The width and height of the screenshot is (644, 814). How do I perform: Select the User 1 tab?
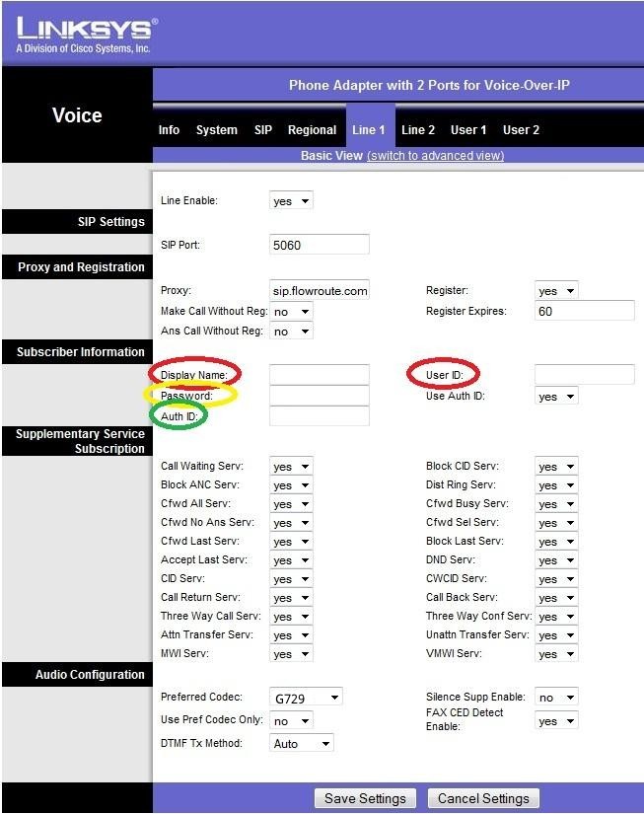(x=468, y=130)
